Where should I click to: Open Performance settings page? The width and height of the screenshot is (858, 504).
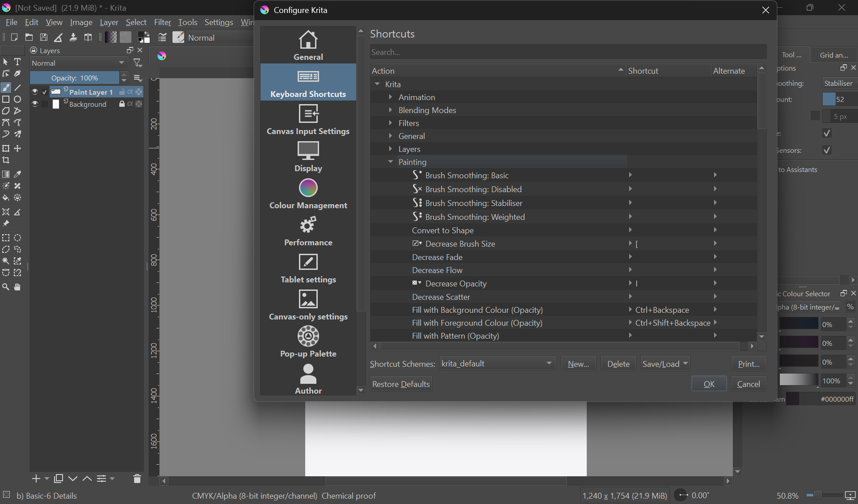(x=308, y=231)
